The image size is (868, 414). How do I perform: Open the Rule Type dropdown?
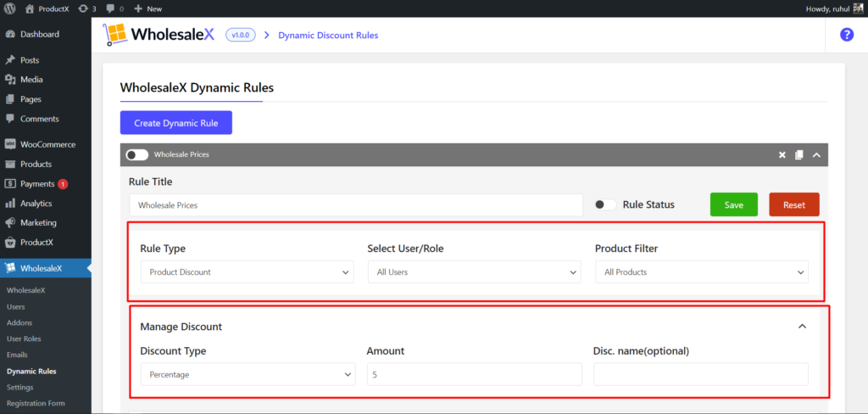click(247, 272)
